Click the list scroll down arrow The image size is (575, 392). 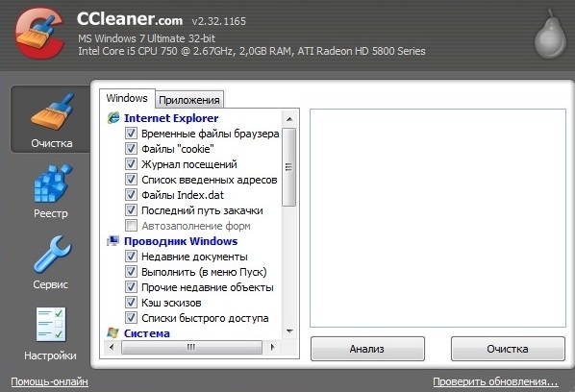289,331
